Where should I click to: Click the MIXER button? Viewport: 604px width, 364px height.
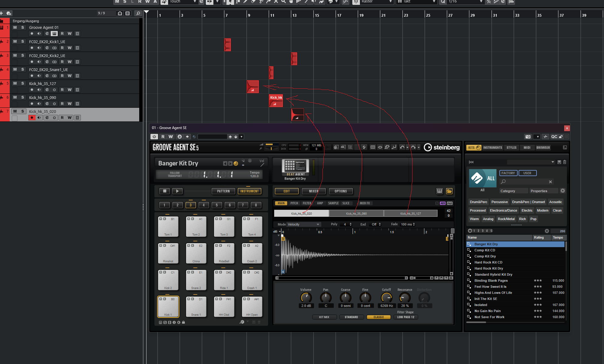point(313,191)
